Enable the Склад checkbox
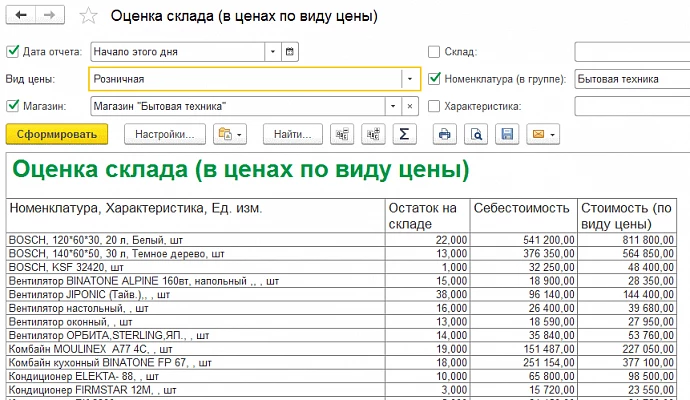Viewport: 690px width, 400px height. [x=434, y=51]
